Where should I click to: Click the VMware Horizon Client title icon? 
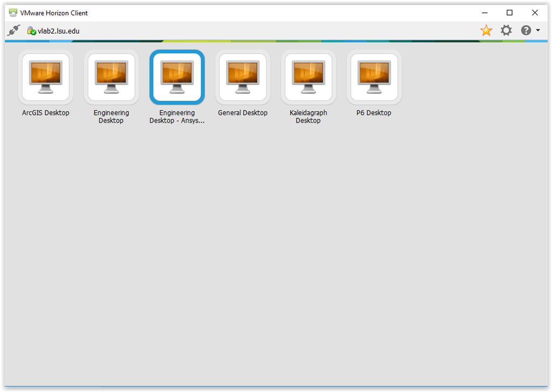[x=13, y=12]
